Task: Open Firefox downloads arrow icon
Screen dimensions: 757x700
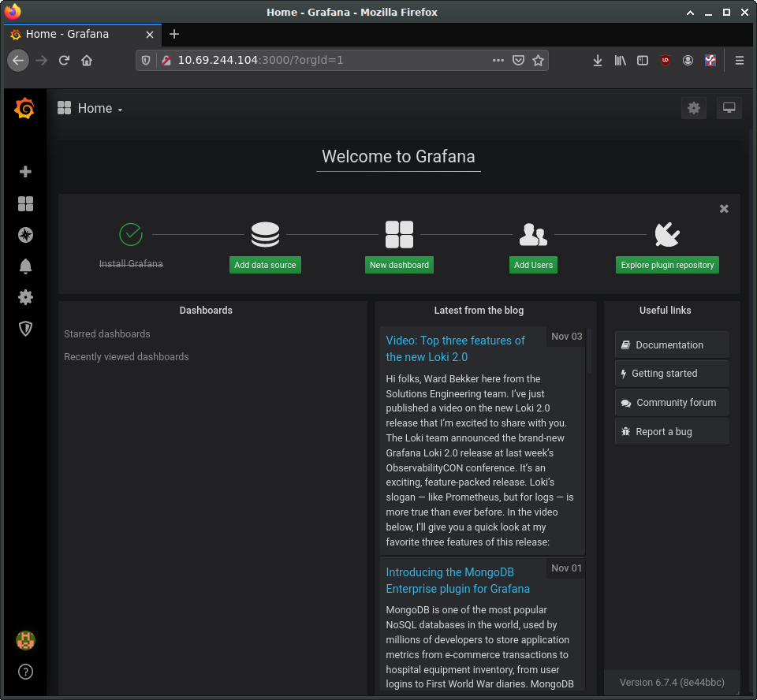Action: tap(598, 61)
